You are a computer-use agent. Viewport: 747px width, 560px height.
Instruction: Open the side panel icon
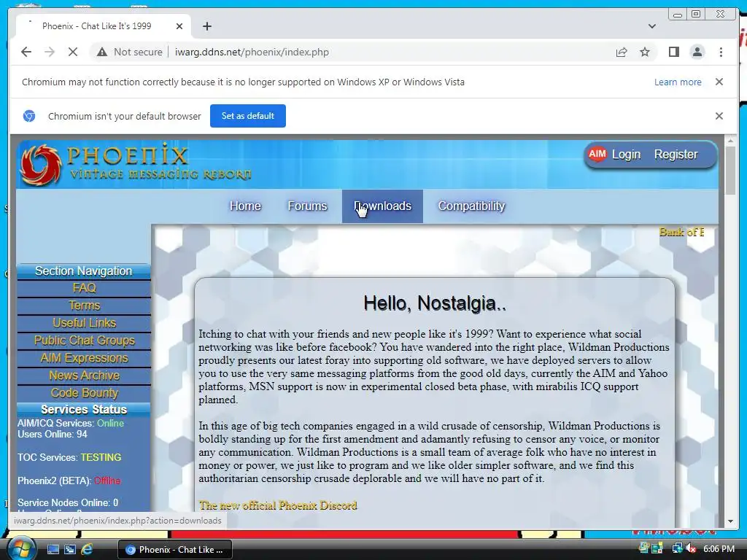pyautogui.click(x=673, y=52)
